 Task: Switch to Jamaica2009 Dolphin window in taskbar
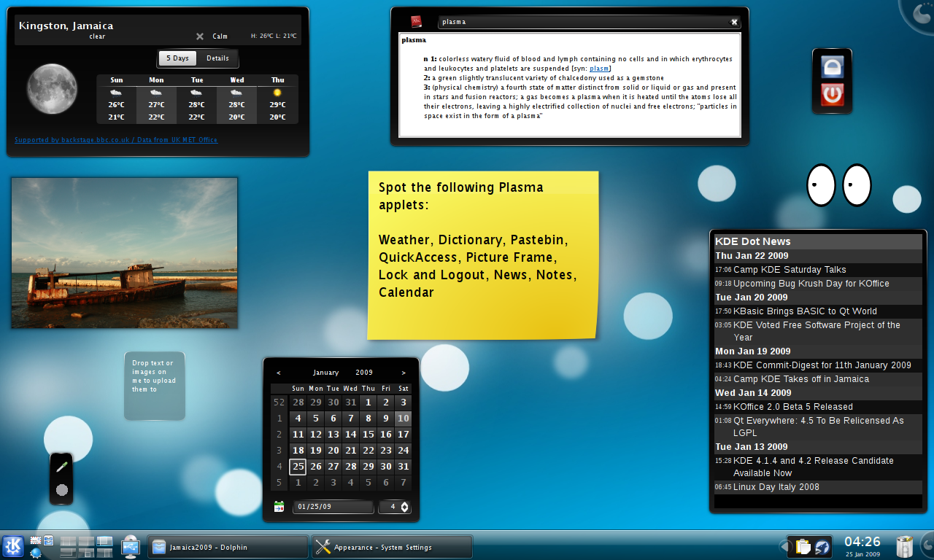tap(228, 547)
